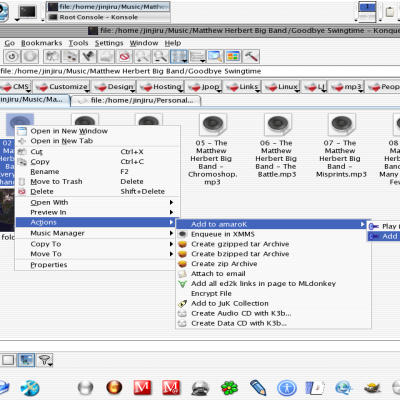400x400 pixels.
Task: Select the 06 The Battle.mp3 file icon
Action: tap(277, 125)
